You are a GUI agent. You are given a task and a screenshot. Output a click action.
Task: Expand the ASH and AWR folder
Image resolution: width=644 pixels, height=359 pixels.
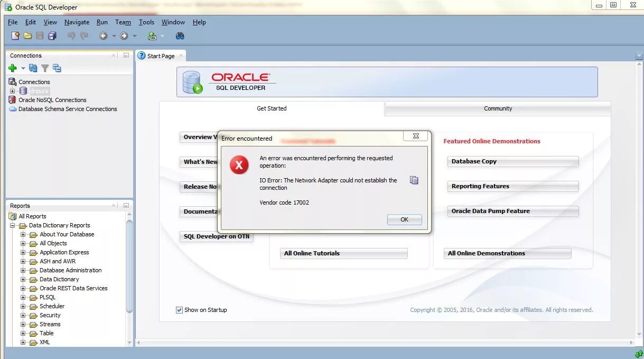click(x=23, y=261)
